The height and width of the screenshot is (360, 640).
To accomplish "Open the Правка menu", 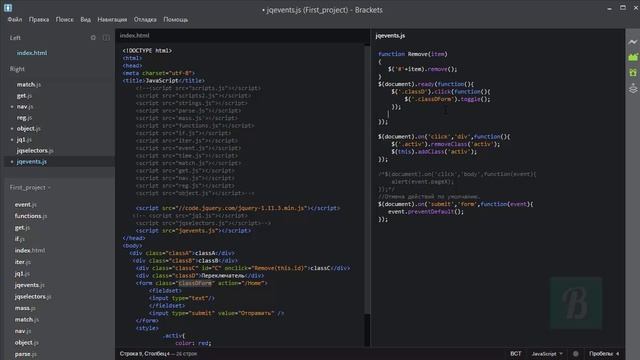I will (x=39, y=20).
